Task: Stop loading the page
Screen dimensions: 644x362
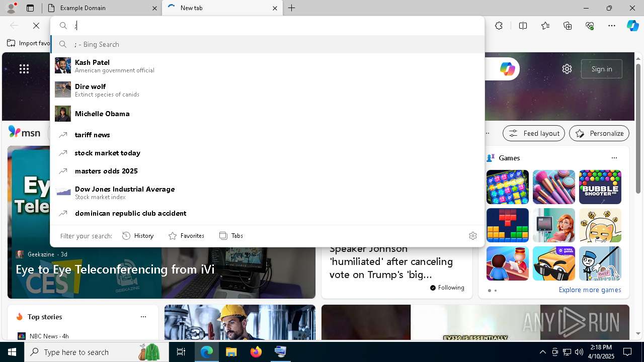Action: [x=36, y=26]
